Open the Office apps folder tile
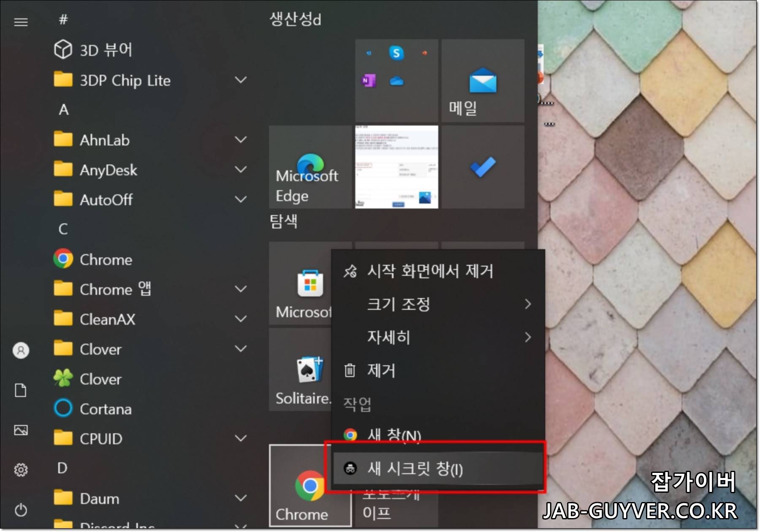 [396, 81]
